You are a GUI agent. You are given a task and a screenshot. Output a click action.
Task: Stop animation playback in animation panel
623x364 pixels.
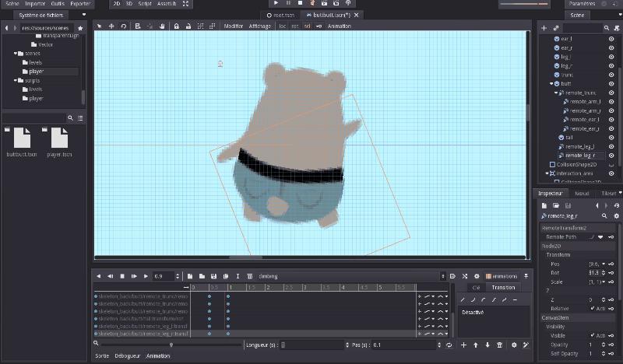(121, 276)
